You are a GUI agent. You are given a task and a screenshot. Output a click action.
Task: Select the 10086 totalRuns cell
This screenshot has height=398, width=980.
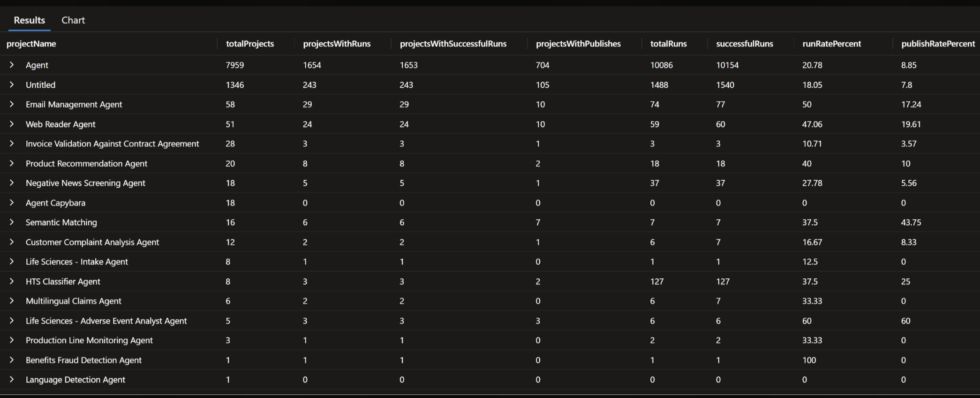[661, 65]
